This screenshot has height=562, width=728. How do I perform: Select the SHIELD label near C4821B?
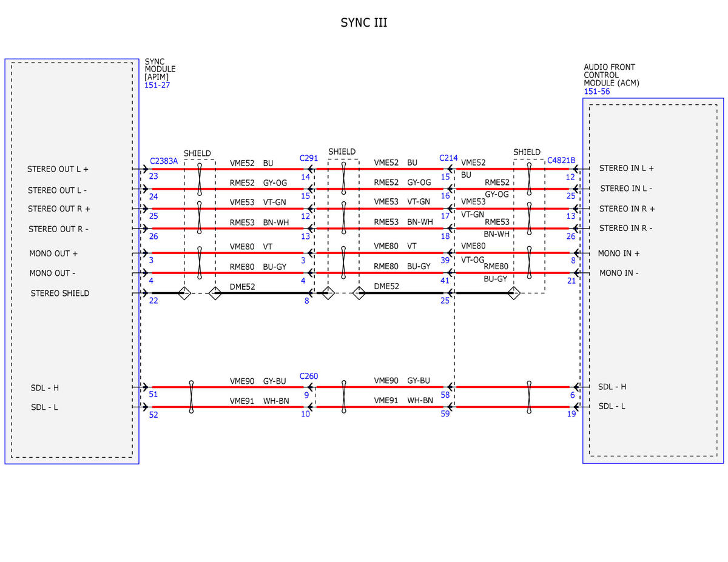coord(527,152)
